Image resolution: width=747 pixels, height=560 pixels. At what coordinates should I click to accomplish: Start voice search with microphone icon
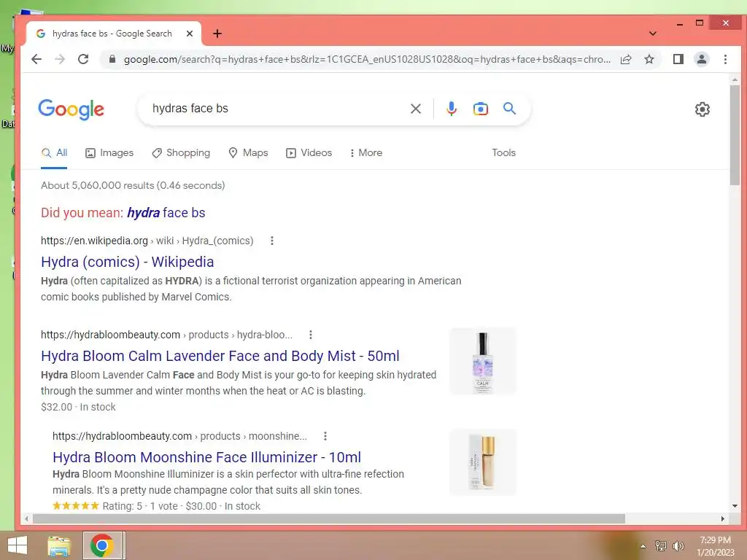pyautogui.click(x=451, y=109)
